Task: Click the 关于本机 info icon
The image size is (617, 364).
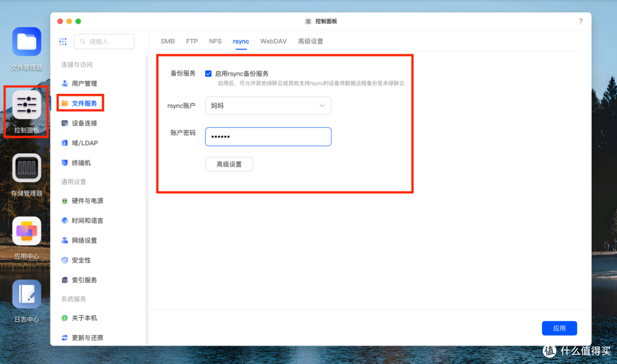Action: coord(65,318)
